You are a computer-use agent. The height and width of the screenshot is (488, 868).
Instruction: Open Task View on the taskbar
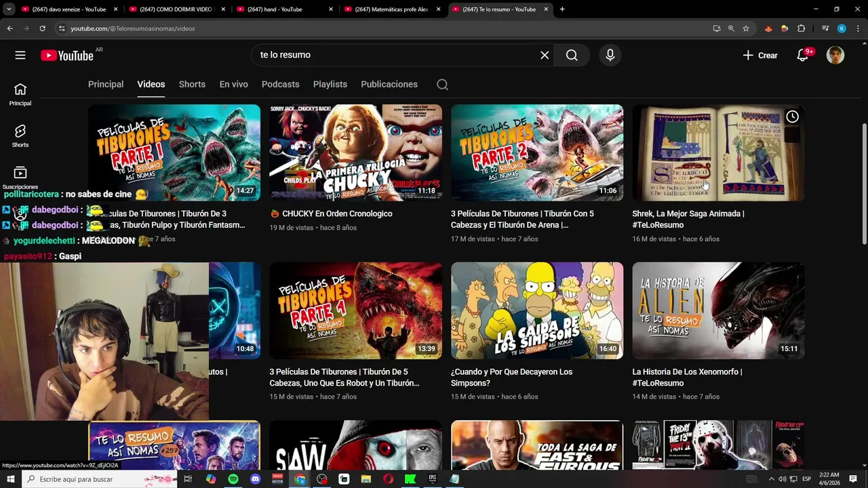tap(188, 479)
